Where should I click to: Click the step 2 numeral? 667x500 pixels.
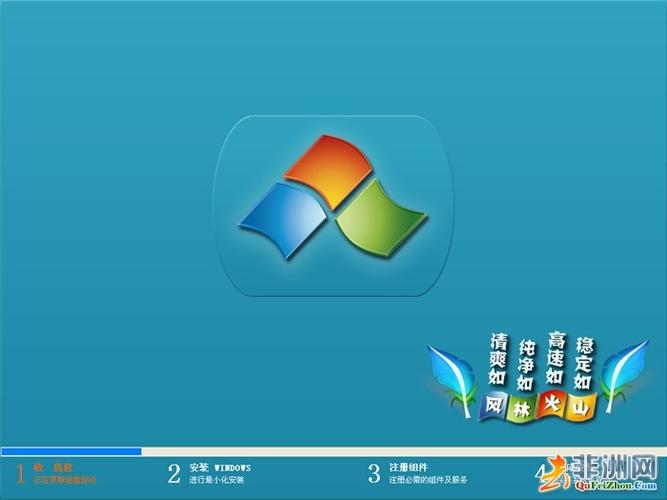pyautogui.click(x=174, y=474)
